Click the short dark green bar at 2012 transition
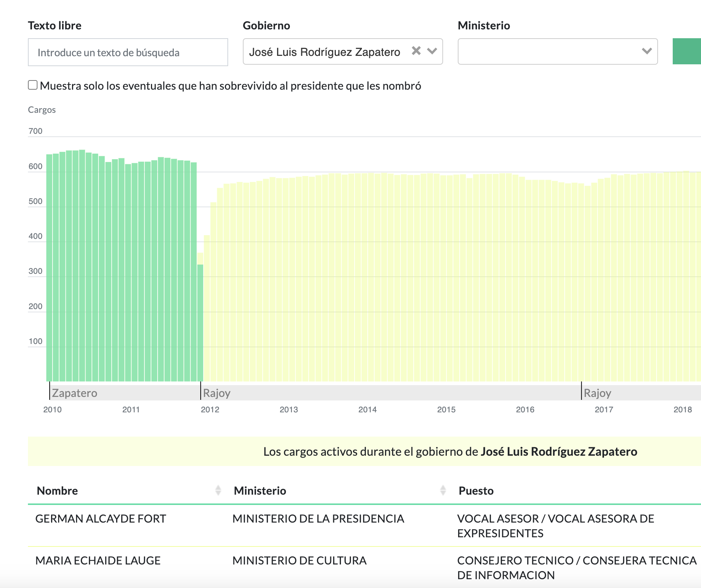 point(200,323)
